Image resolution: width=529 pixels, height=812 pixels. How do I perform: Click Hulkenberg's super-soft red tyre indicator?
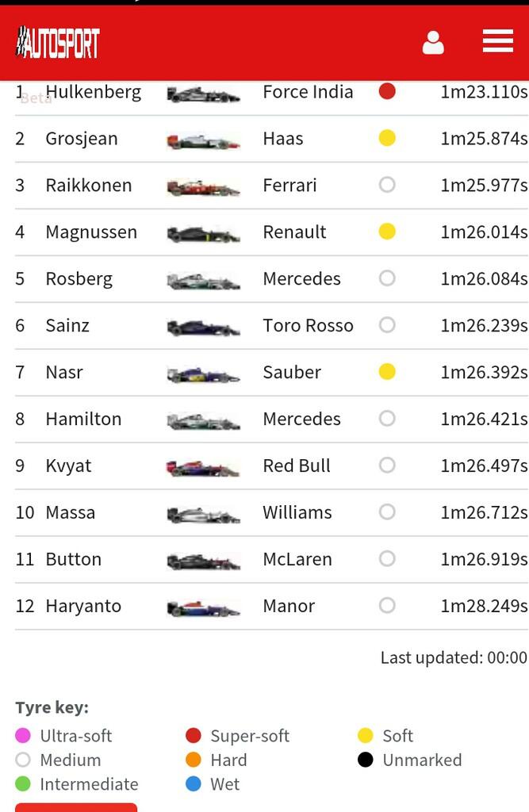coord(387,91)
